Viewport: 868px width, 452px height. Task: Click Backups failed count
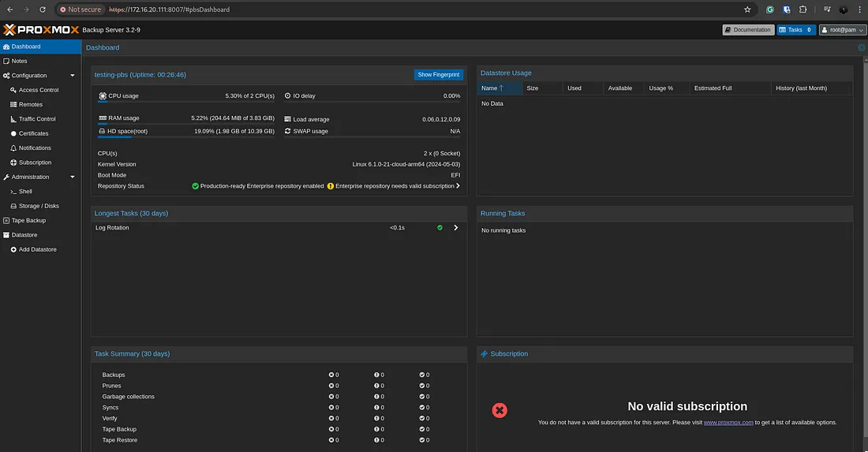point(334,375)
